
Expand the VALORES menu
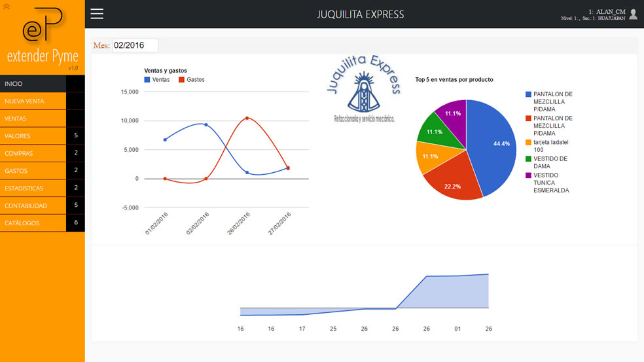(33, 136)
